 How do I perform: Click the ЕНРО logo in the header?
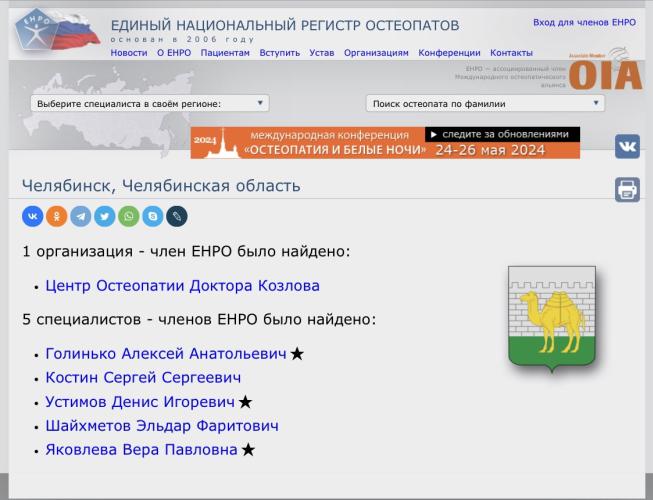[x=57, y=30]
